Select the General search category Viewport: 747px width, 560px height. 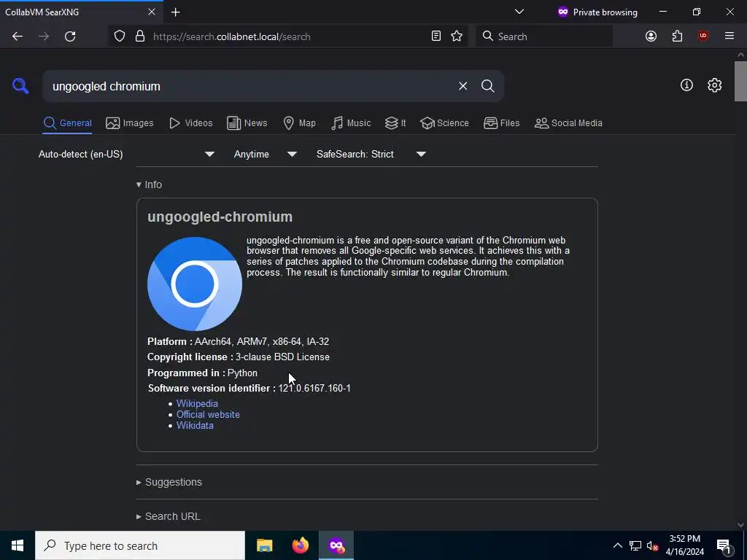pos(67,122)
